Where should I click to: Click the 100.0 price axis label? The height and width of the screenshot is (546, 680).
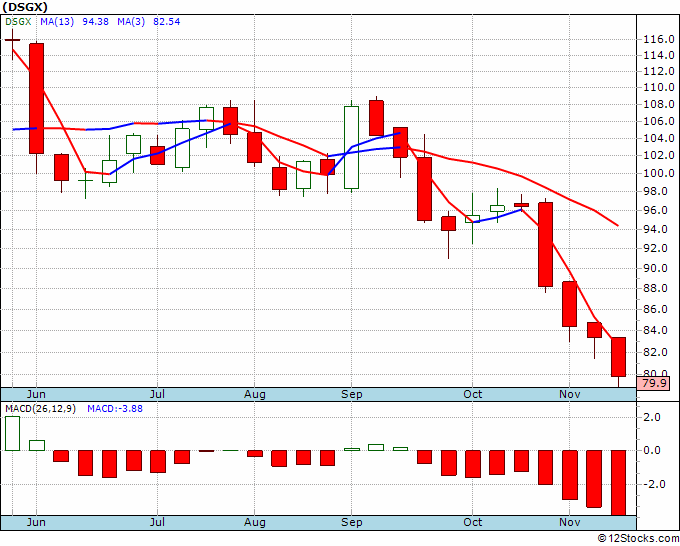click(x=659, y=173)
